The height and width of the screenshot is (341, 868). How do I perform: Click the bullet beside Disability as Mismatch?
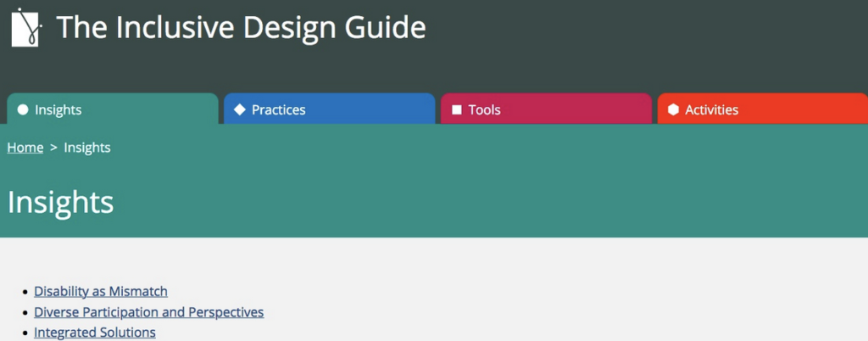(24, 293)
